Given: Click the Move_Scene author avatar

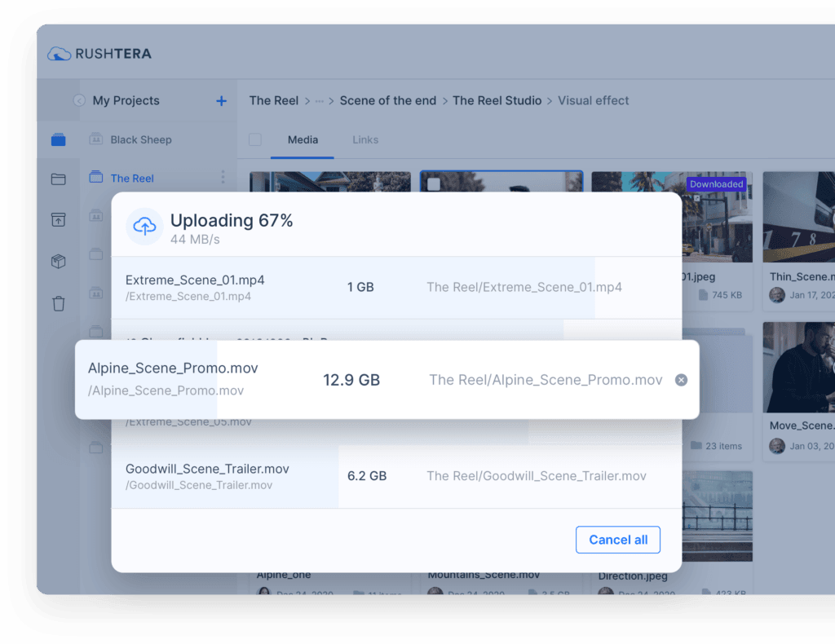Looking at the screenshot, I should click(x=777, y=446).
